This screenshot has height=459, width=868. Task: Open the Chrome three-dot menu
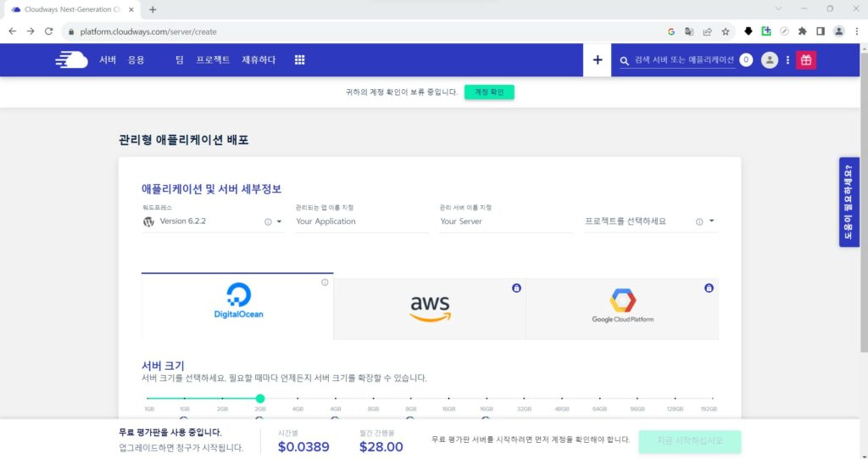point(856,31)
